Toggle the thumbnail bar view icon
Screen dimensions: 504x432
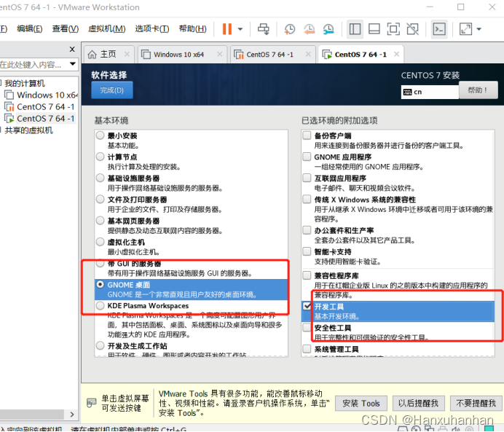[374, 29]
